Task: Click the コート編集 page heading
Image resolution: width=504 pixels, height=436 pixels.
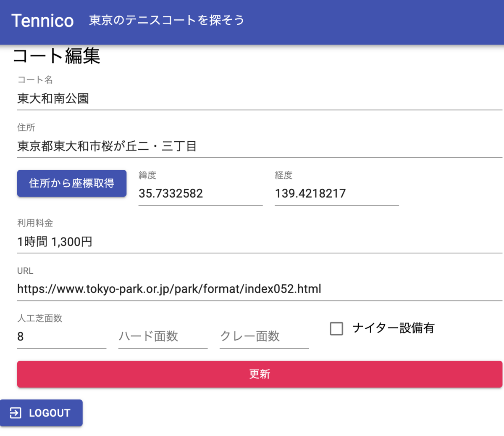Action: click(x=57, y=57)
